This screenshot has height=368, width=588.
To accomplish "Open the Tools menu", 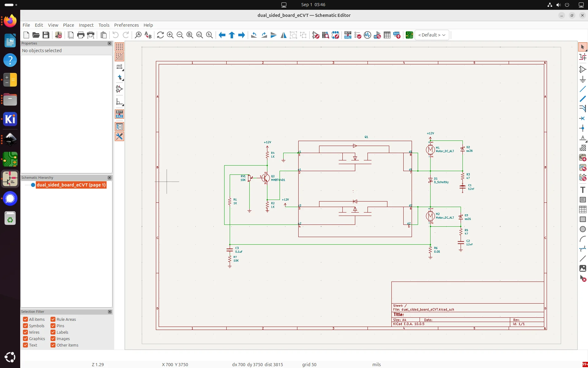I will tap(104, 25).
